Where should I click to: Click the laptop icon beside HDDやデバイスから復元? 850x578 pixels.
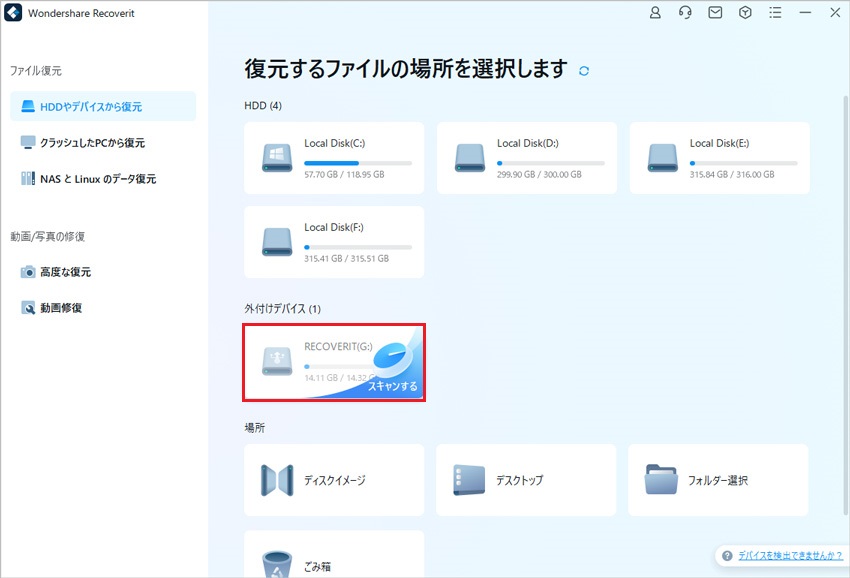[28, 106]
